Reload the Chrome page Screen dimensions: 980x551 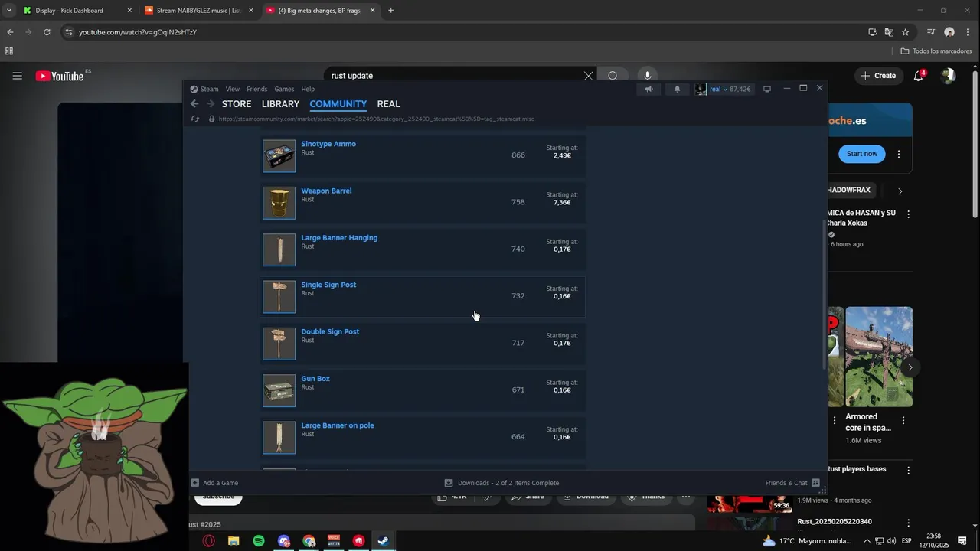pos(47,32)
